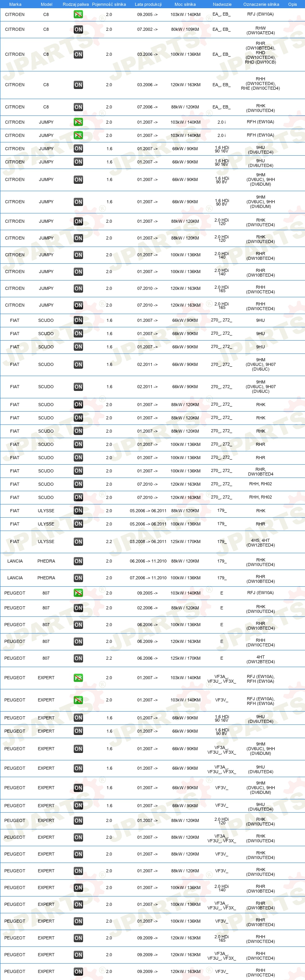The width and height of the screenshot is (305, 980).
Task: Click the 07.2006 -> date in C8 row
Action: [147, 107]
